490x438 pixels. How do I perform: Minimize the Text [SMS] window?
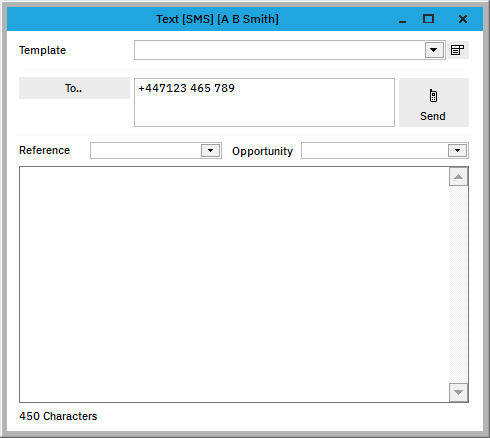tap(402, 19)
